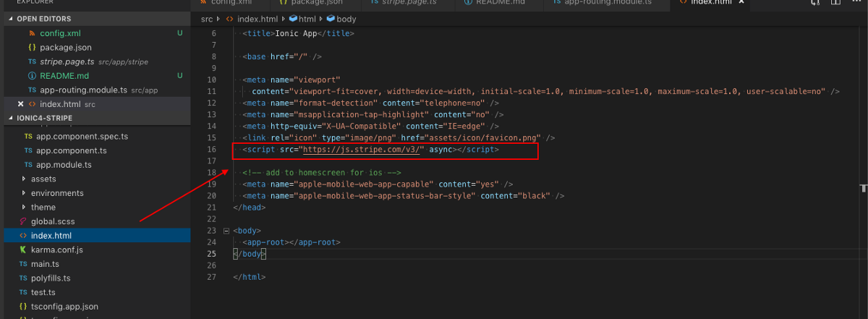Click the TS icon beside app.component.spec.ts
The image size is (868, 319).
[28, 136]
